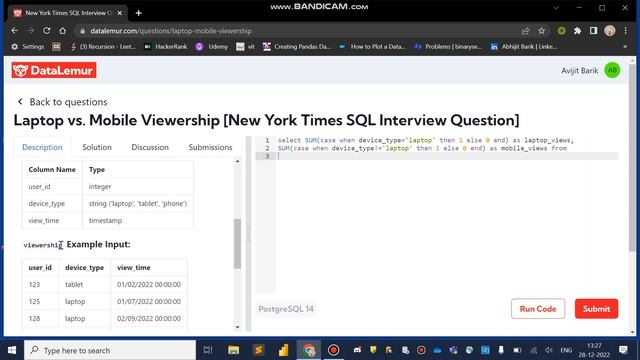The width and height of the screenshot is (640, 360).
Task: Go forward in browser history
Action: tap(31, 31)
